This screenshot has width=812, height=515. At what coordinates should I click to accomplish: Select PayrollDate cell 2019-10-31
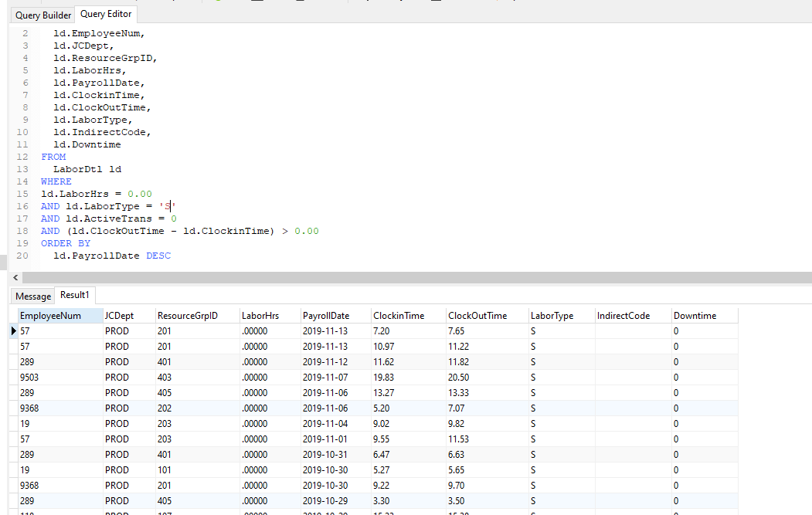pyautogui.click(x=336, y=455)
